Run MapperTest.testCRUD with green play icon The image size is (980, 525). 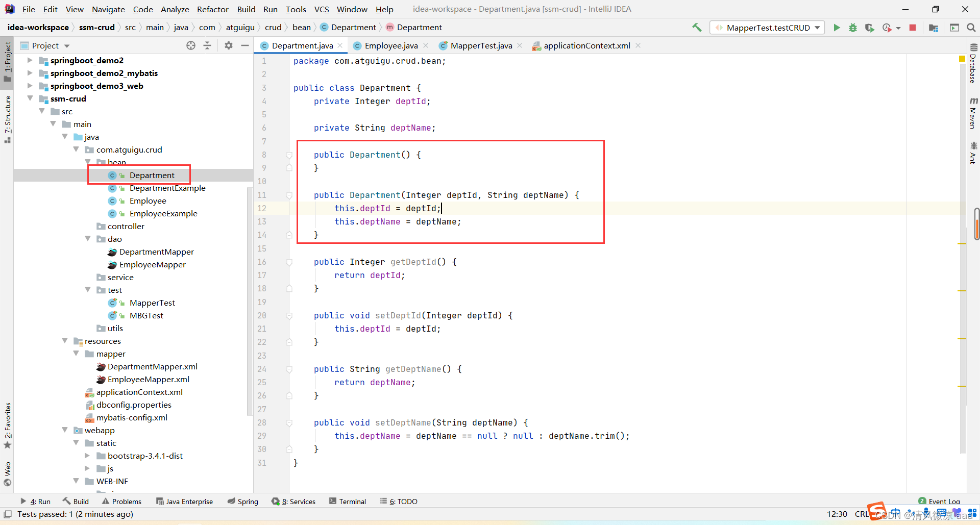point(837,28)
